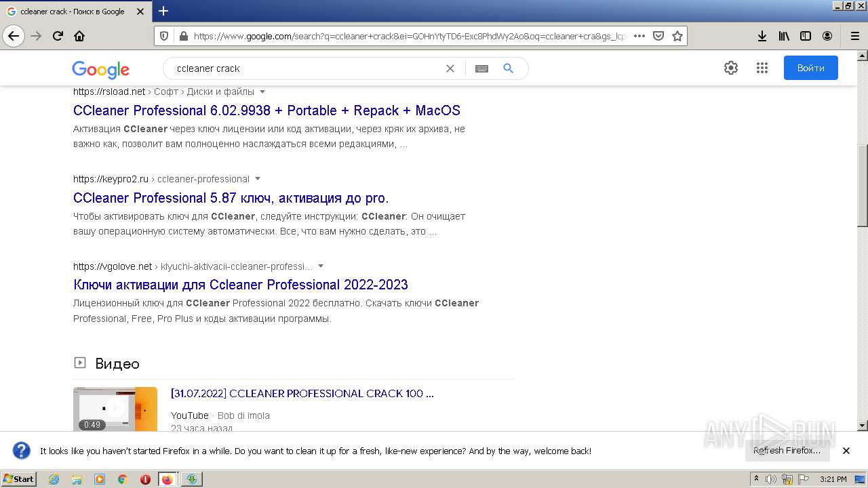Click the https://rsload.net URL text
Image resolution: width=868 pixels, height=488 pixels.
(x=109, y=91)
